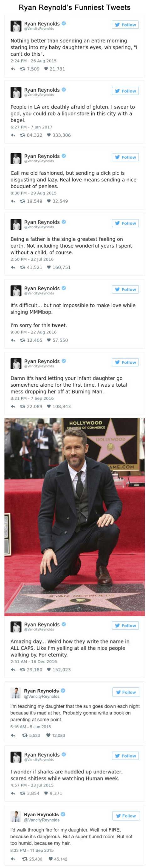Reply to the ALL CAPS star tweet
This screenshot has width=150, height=868.
click(x=13, y=670)
